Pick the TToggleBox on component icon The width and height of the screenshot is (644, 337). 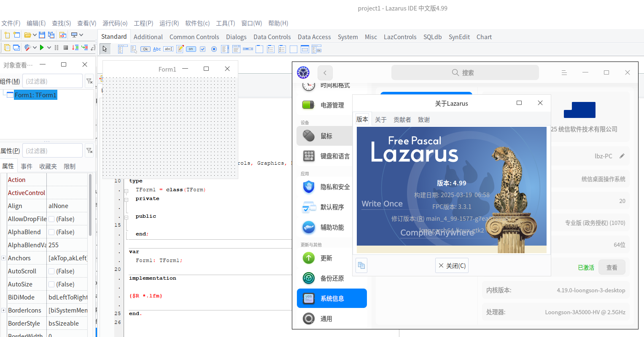(x=191, y=49)
